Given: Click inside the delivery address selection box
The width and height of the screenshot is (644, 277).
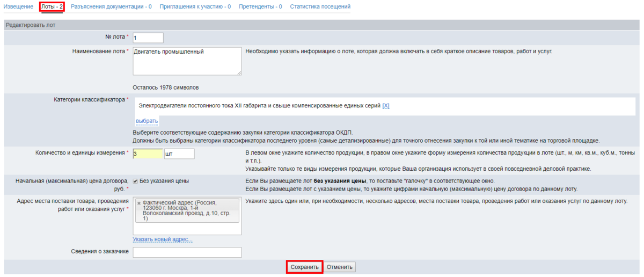Looking at the screenshot, I should [187, 228].
